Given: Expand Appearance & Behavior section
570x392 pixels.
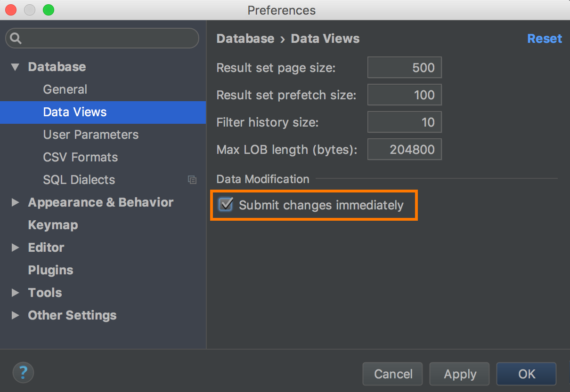Looking at the screenshot, I should point(15,202).
